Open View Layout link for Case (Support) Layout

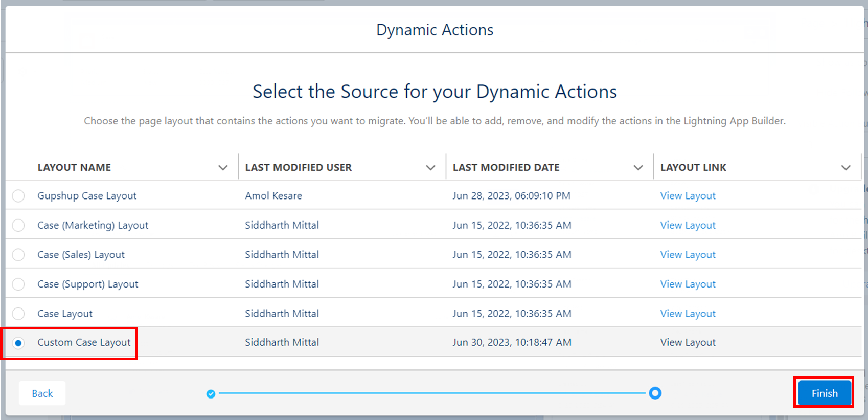[688, 284]
